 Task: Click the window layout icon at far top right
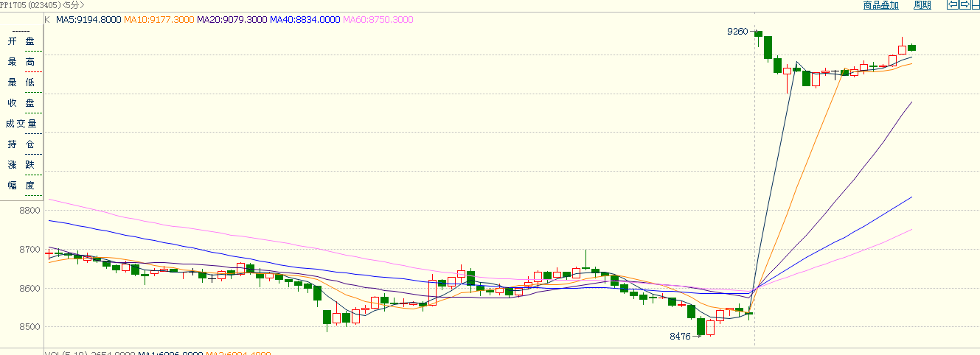974,5
